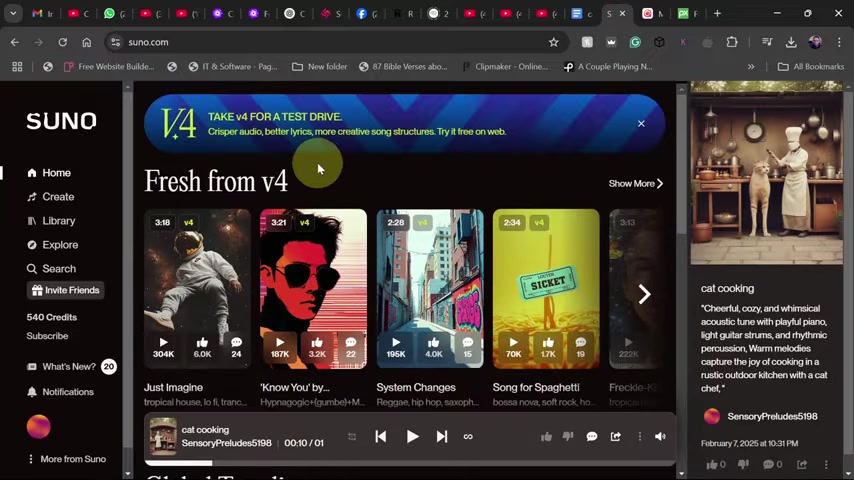Go to Home in Suno sidebar

[49, 173]
